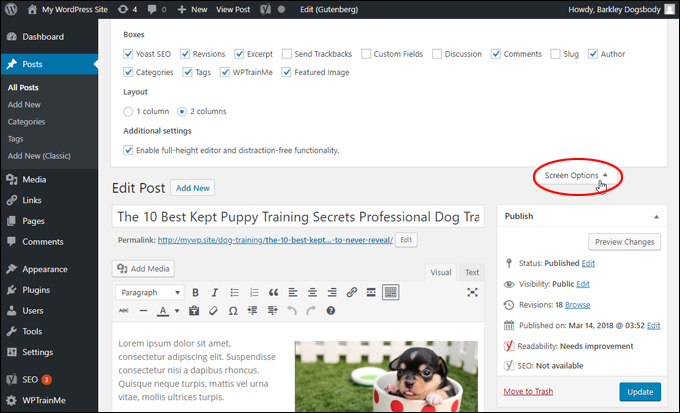Viewport: 680px width, 413px height.
Task: Browse the 18 revisions link
Action: pyautogui.click(x=578, y=305)
